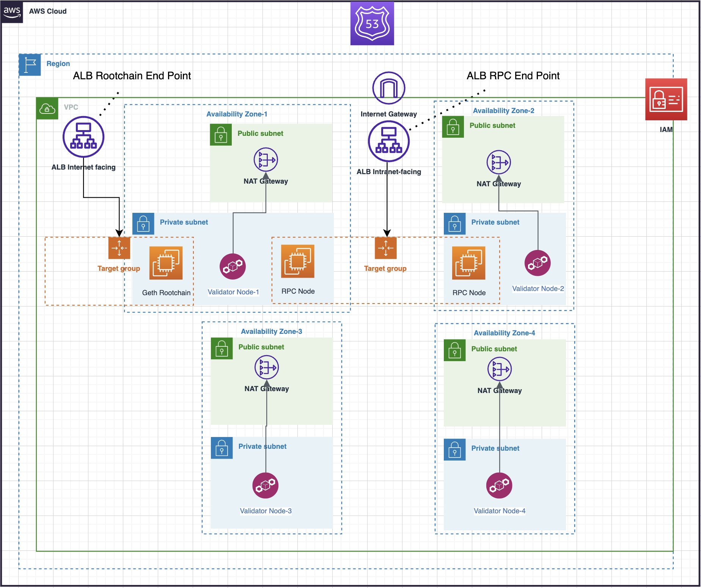701x588 pixels.
Task: Click the RPC Node EC2 icon in Zone-2
Action: (x=469, y=263)
